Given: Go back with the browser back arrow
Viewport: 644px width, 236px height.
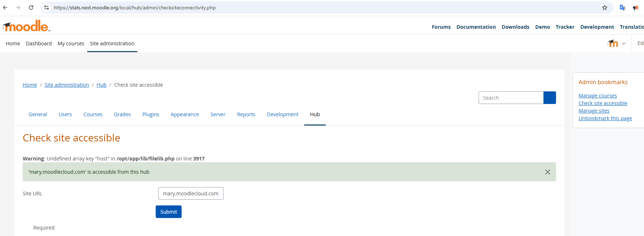Looking at the screenshot, I should (5, 8).
